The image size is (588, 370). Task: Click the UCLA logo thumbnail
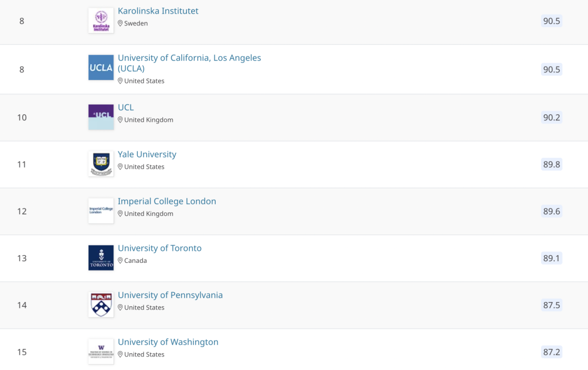(x=101, y=67)
